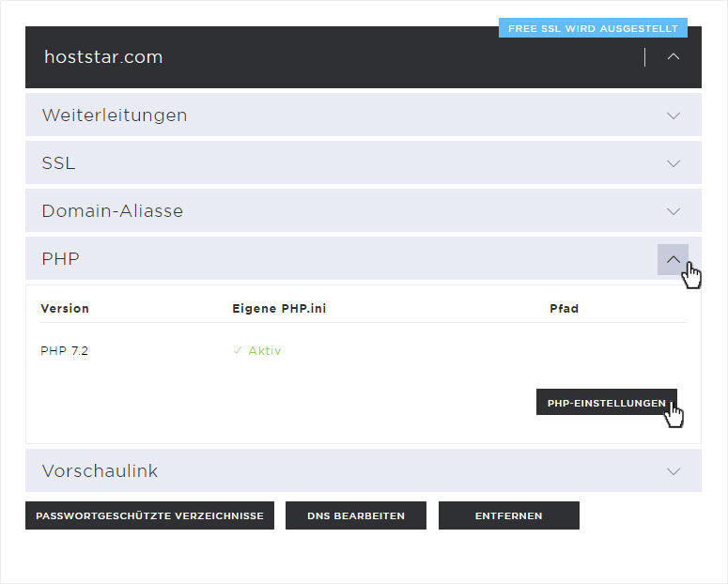Screen dimensions: 728x584
Task: Expand the Weiterleitungen section
Action: click(x=674, y=115)
